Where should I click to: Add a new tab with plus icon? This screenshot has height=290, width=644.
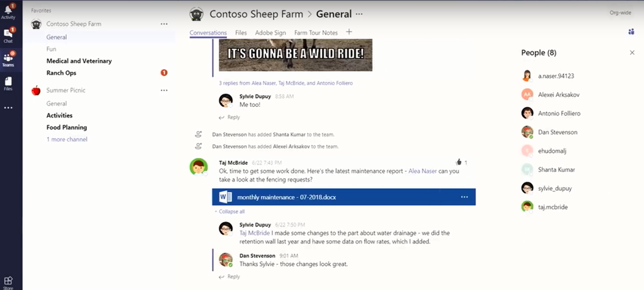348,31
